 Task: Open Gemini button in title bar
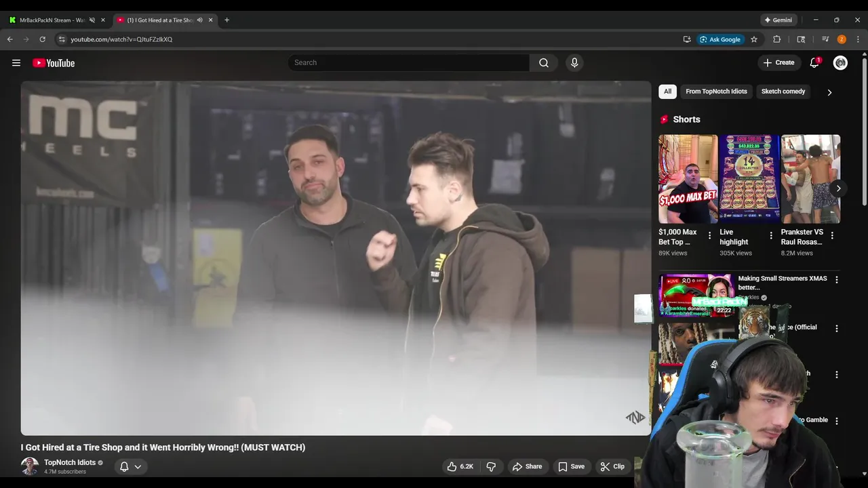coord(778,20)
